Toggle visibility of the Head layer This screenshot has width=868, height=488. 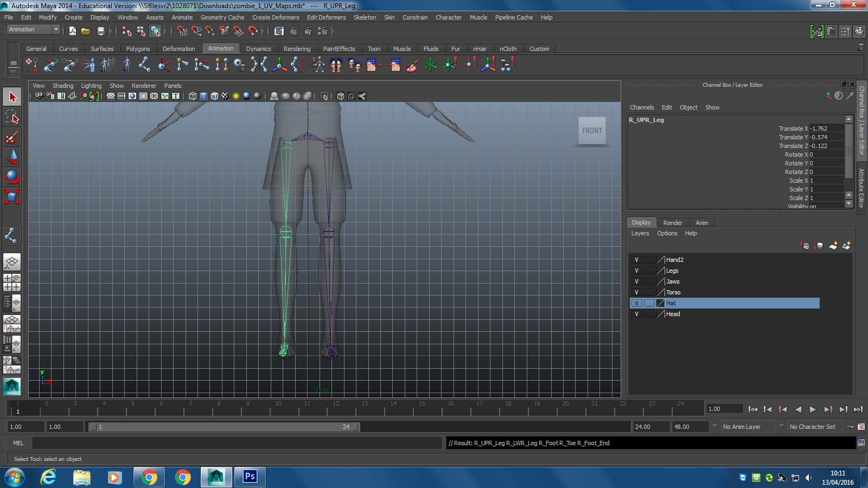636,314
